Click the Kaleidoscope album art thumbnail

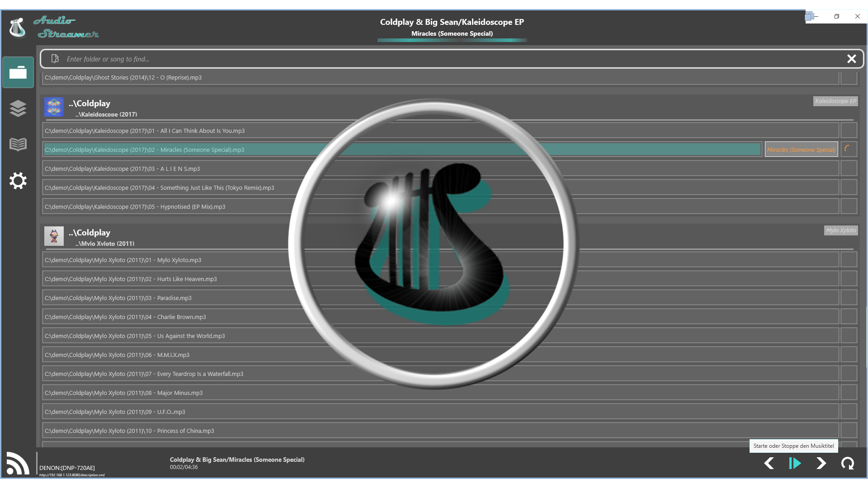click(54, 107)
